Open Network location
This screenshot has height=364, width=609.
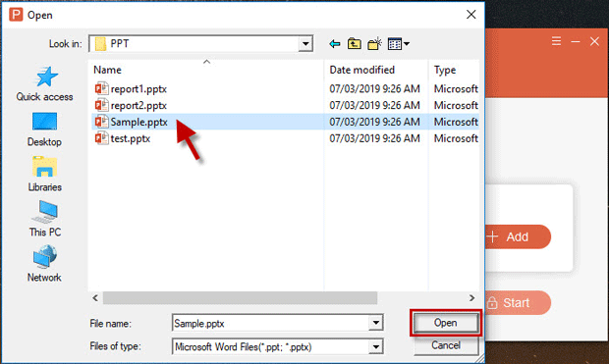[44, 264]
